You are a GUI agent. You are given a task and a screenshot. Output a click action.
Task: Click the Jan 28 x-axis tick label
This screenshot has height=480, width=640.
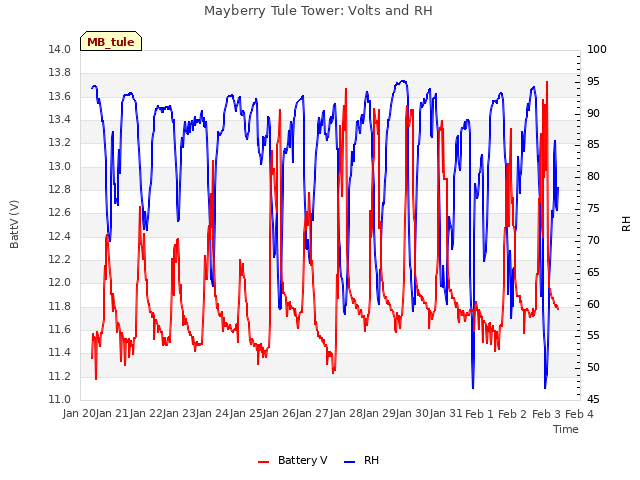pos(346,413)
